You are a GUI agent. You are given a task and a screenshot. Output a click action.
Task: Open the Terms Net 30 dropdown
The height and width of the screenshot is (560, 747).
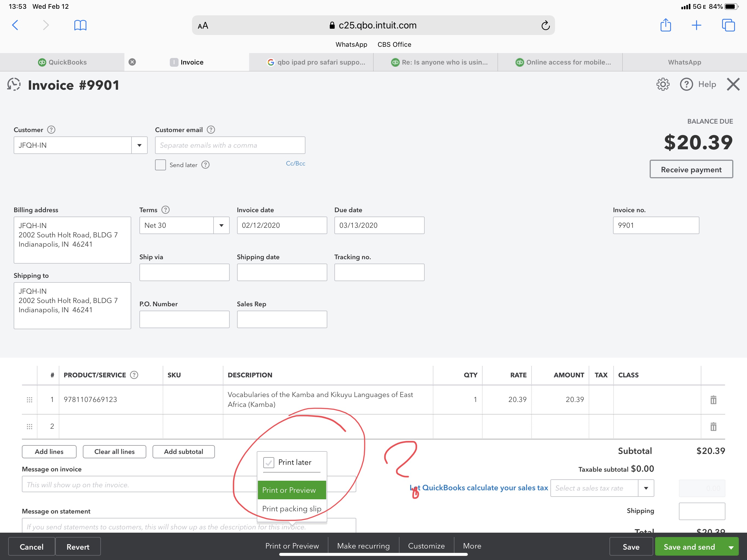tap(221, 225)
